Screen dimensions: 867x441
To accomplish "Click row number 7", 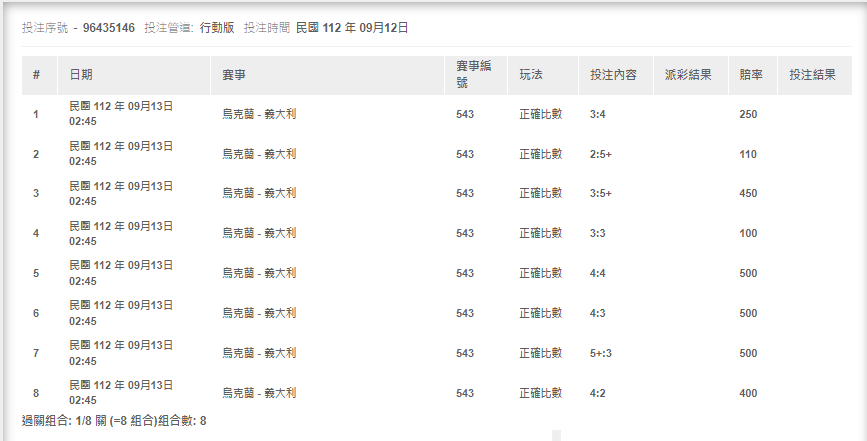I will coord(36,353).
